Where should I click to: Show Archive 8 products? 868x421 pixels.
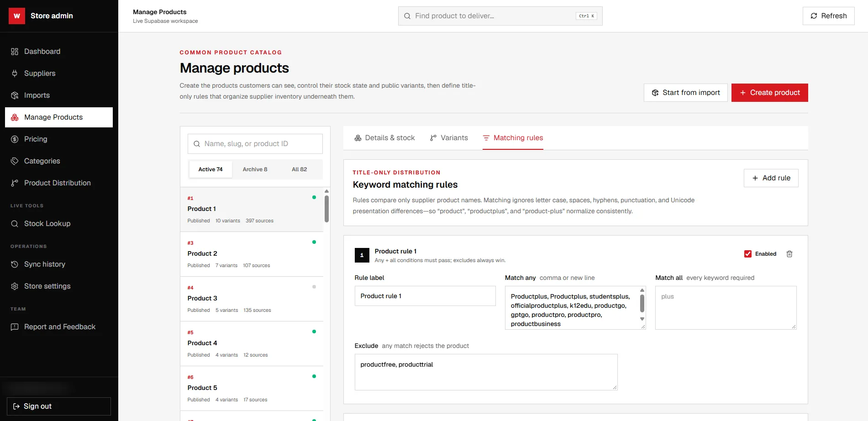pyautogui.click(x=255, y=169)
